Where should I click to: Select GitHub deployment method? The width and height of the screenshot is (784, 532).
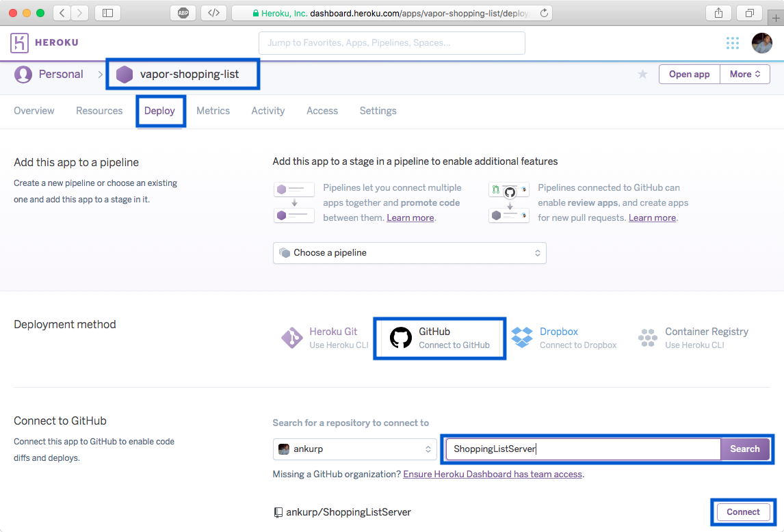point(439,338)
